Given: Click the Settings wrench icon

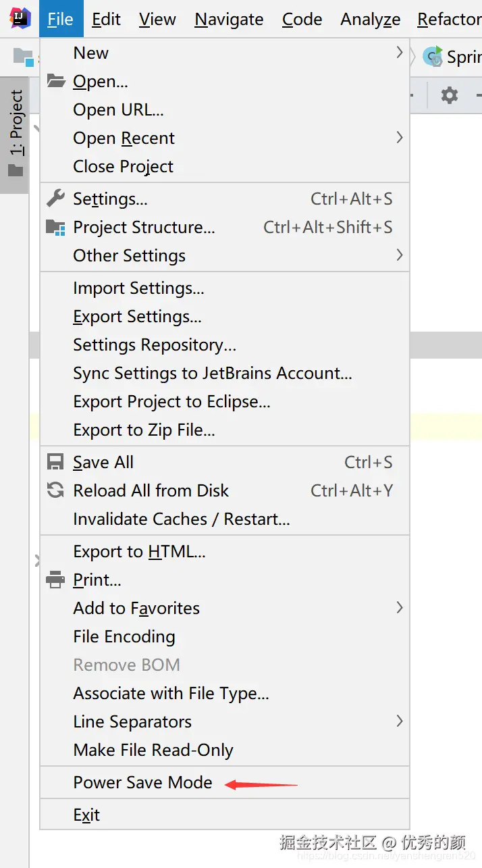Looking at the screenshot, I should pyautogui.click(x=55, y=199).
